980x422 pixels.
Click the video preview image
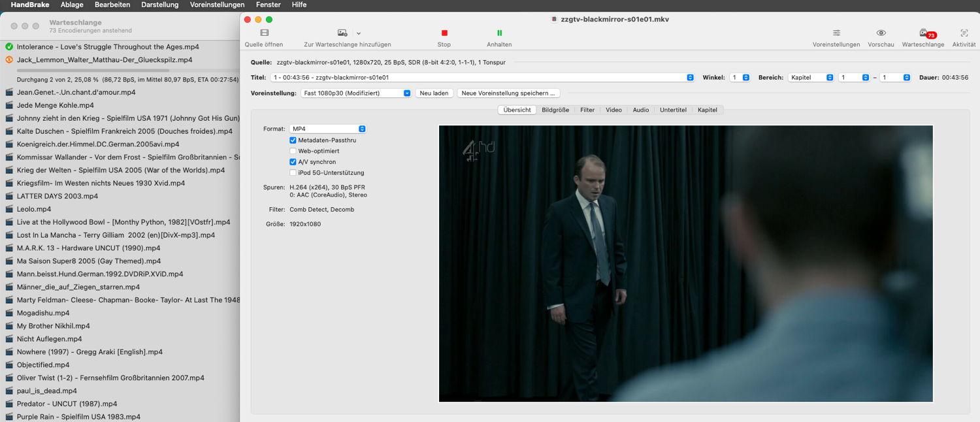tap(686, 264)
